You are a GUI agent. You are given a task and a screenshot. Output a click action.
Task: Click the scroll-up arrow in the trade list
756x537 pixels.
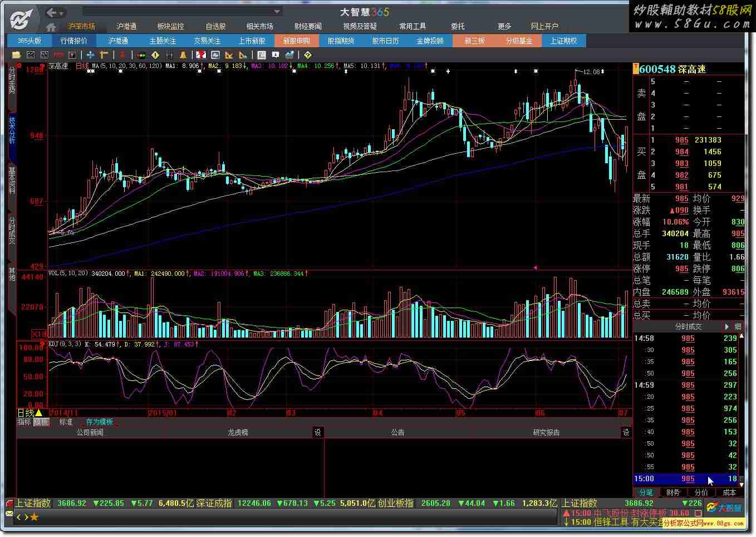click(742, 337)
